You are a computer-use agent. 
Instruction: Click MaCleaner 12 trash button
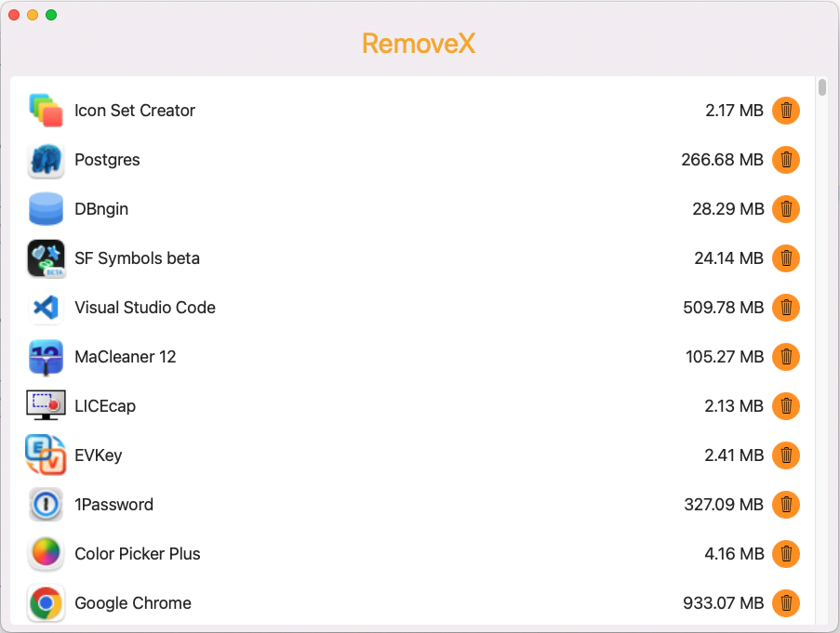point(786,357)
